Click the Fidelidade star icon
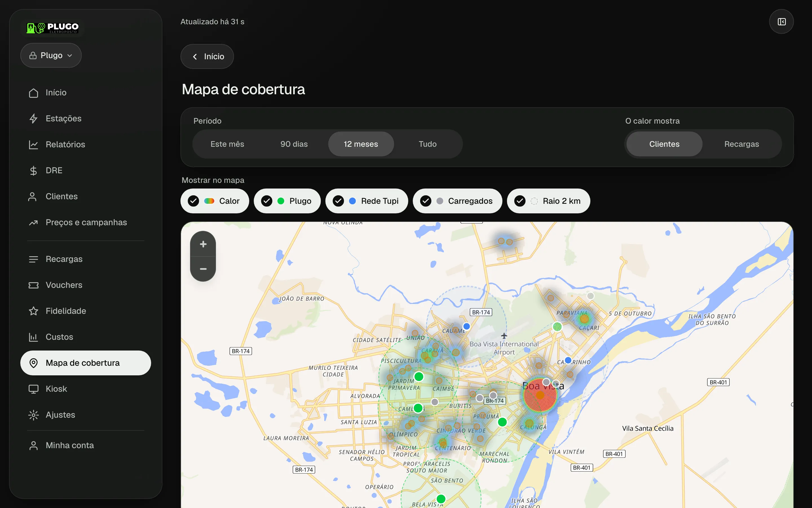 click(33, 311)
